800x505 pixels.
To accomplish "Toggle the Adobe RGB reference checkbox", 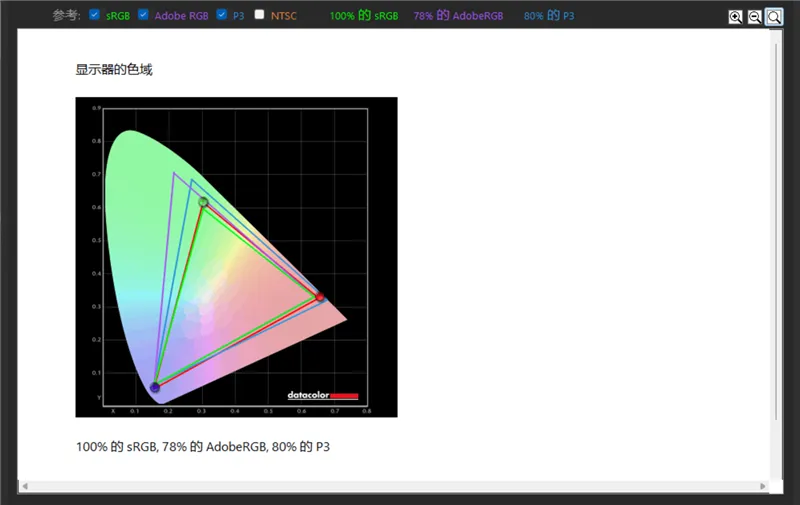I will click(x=143, y=15).
